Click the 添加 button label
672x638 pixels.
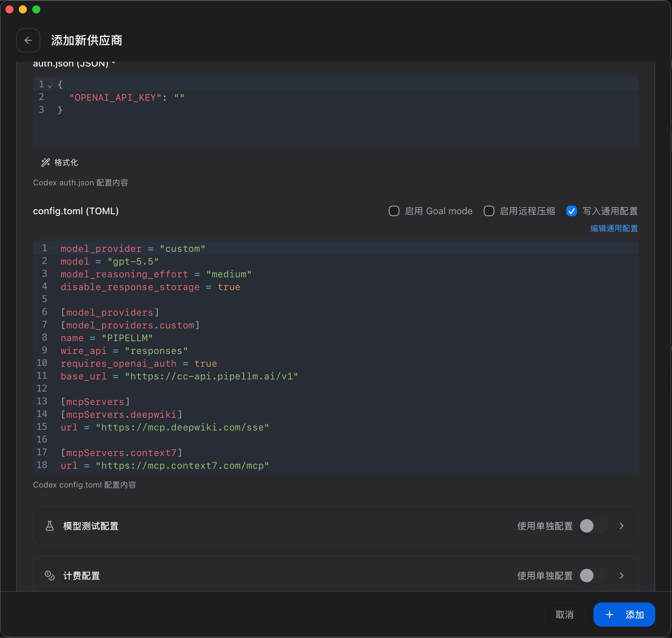pos(635,614)
